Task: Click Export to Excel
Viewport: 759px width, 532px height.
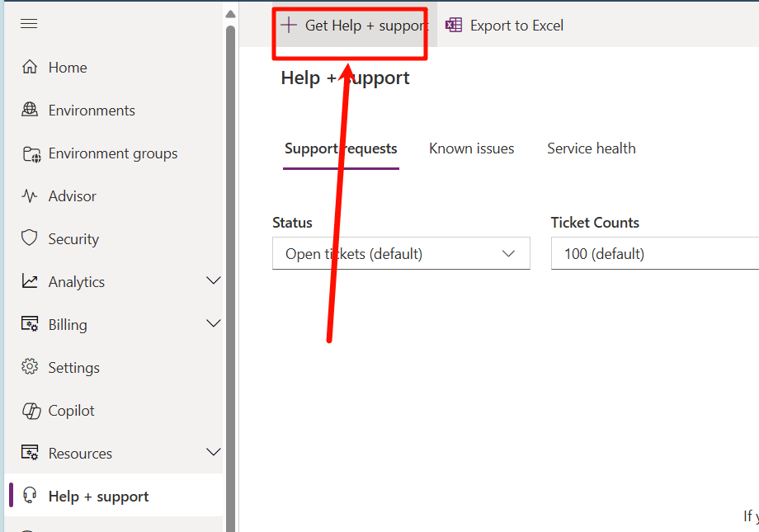Action: point(504,26)
